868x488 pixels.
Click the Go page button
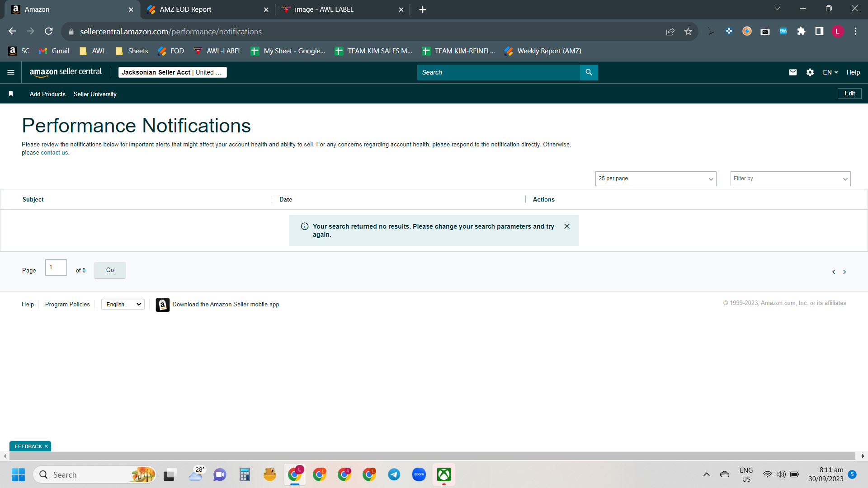(110, 270)
